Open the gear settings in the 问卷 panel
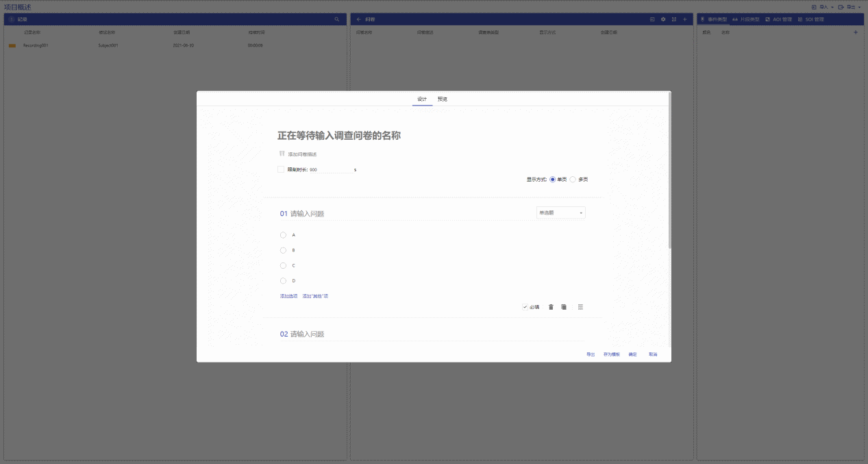 (x=663, y=19)
